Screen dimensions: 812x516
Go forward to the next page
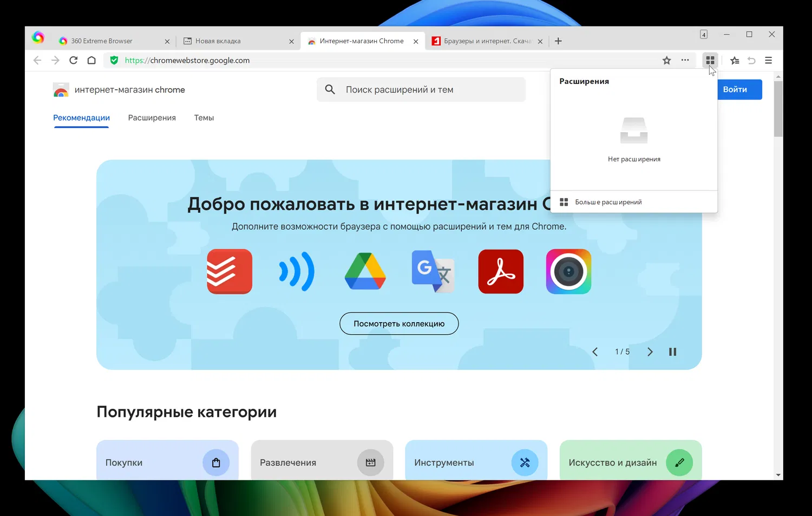[x=55, y=60]
